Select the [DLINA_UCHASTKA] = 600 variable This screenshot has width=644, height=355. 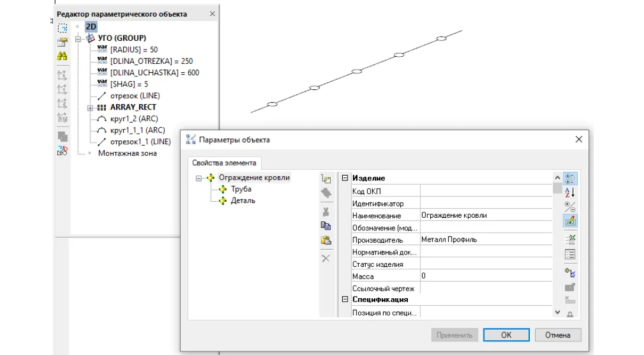pyautogui.click(x=154, y=73)
